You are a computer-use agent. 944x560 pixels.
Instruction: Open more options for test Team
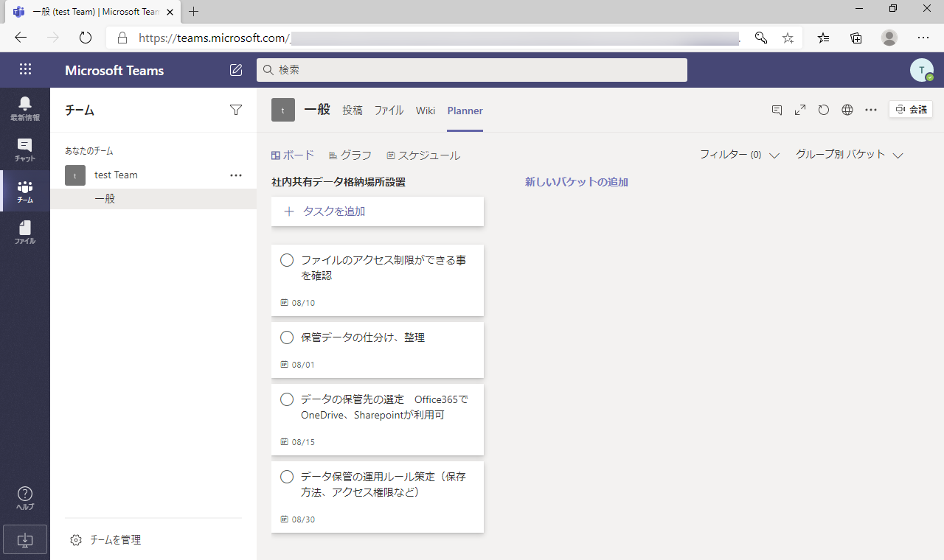[x=236, y=175]
